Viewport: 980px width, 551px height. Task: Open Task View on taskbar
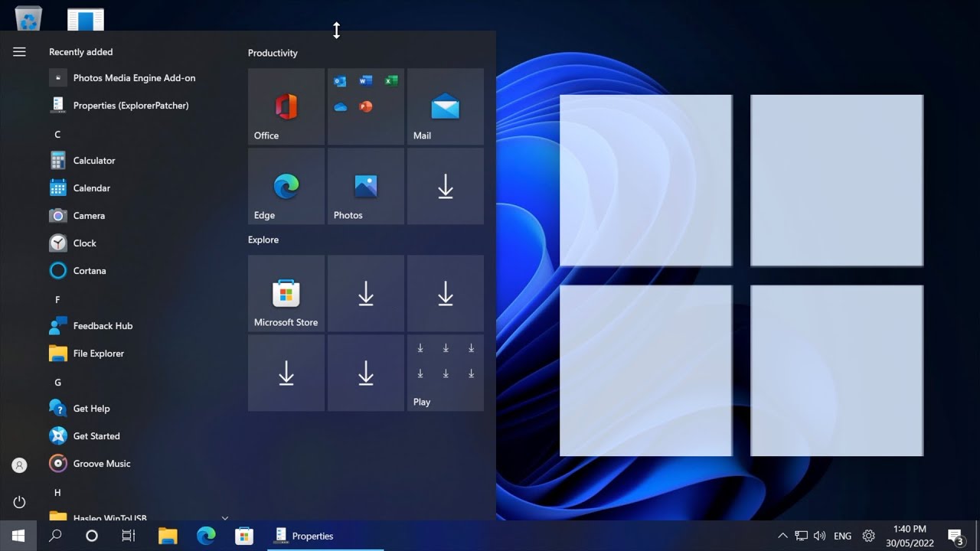tap(129, 536)
